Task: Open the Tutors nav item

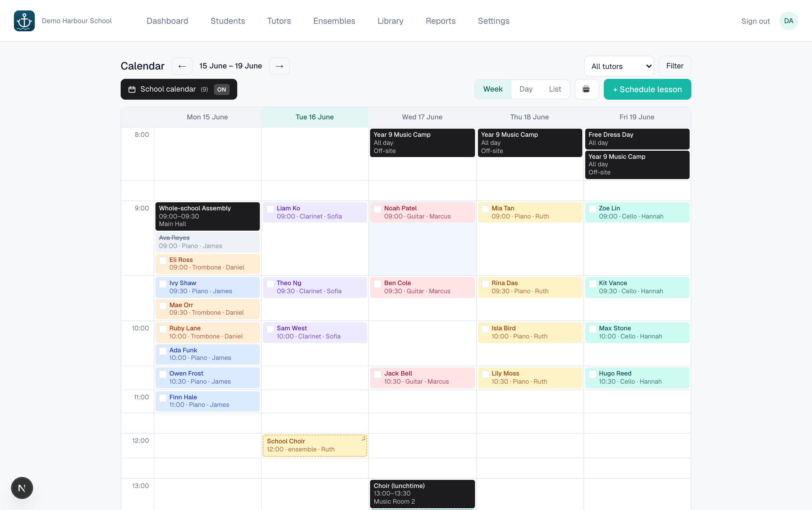Action: [279, 21]
